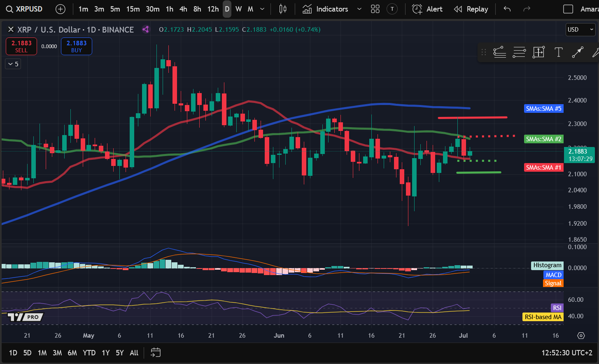Select the arrow line drawing tool

(578, 52)
